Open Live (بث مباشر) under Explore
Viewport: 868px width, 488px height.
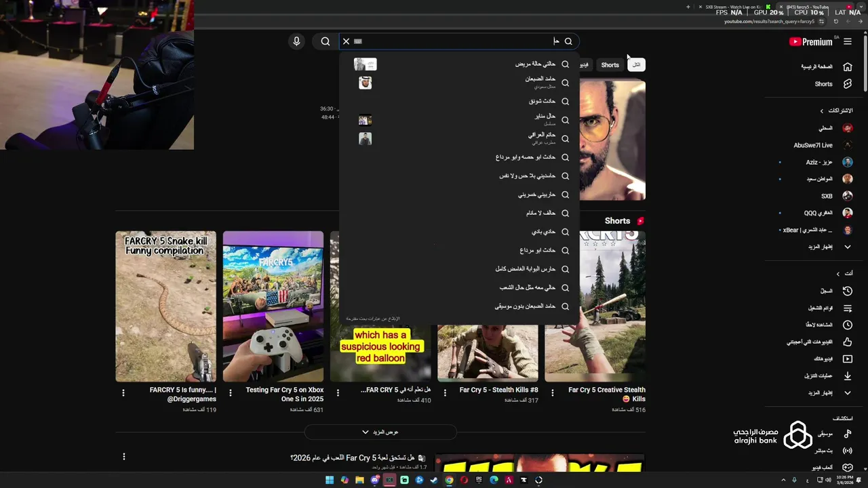point(833,451)
